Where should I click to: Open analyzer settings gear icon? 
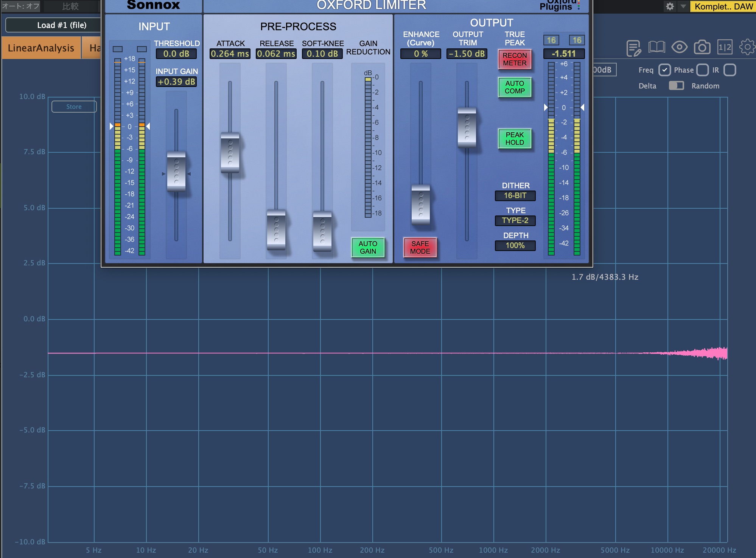tap(747, 47)
